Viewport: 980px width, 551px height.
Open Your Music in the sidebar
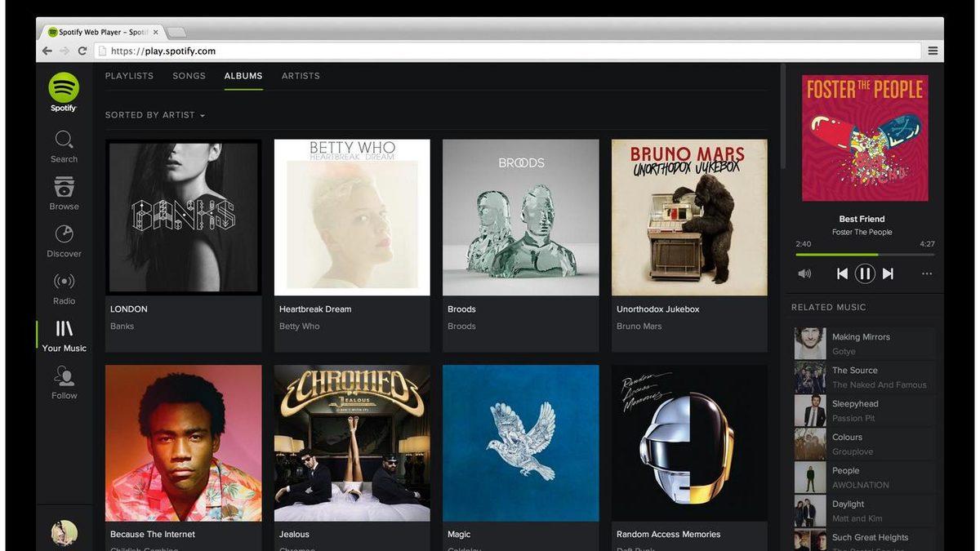pos(64,335)
